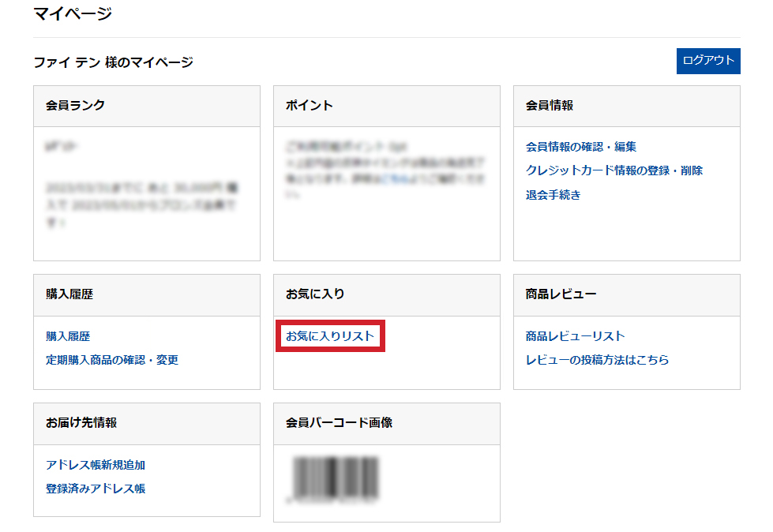Screen dimensions: 773x532
Task: Click the blurred member barcode image
Action: coord(336,479)
